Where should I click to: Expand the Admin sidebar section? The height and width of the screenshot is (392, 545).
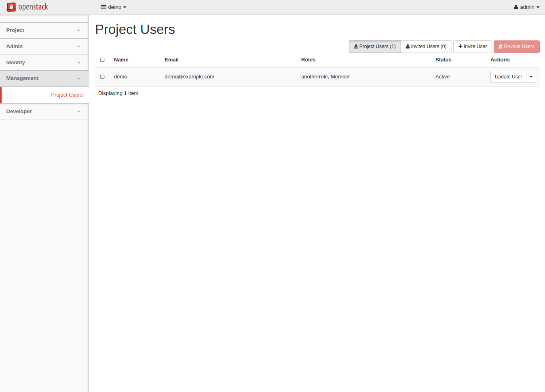point(44,46)
